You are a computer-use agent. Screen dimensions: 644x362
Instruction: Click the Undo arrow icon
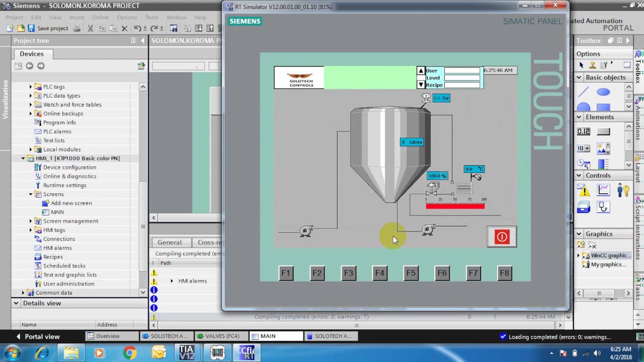(138, 28)
